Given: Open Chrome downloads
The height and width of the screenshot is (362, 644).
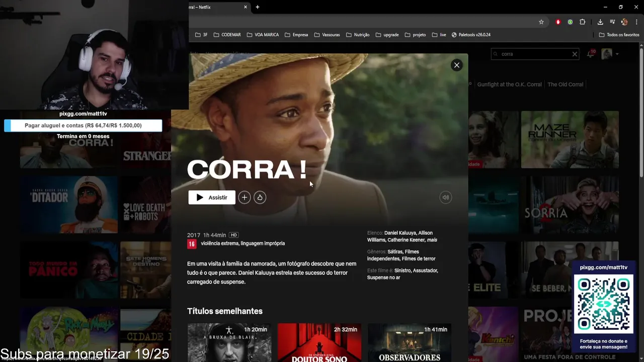Looking at the screenshot, I should click(x=600, y=22).
